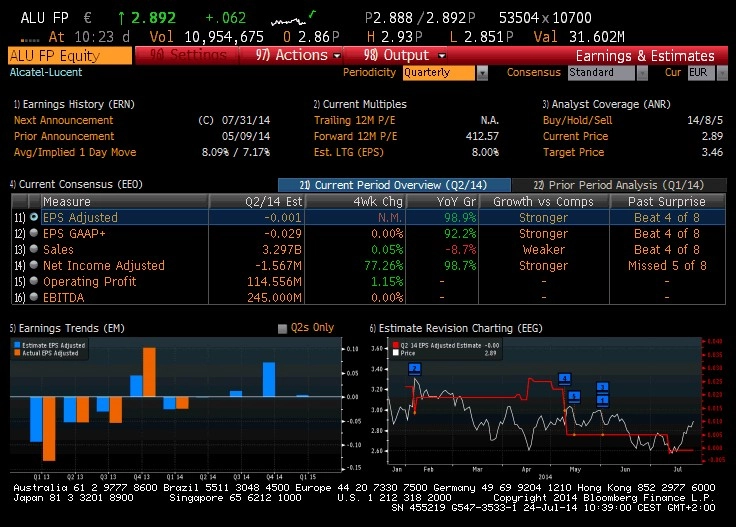This screenshot has width=736, height=527.
Task: Switch to Prior Period Analysis (Q1/14) tab
Action: (x=619, y=185)
